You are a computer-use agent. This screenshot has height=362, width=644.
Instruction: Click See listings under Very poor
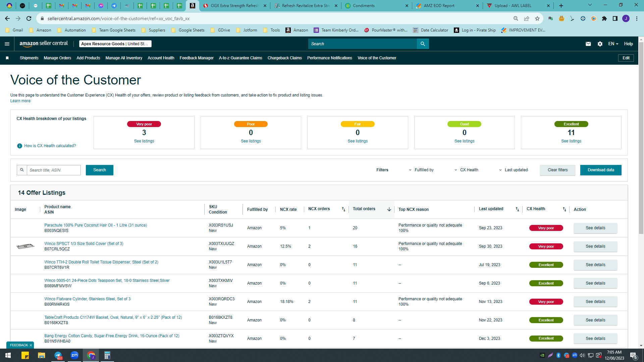(144, 141)
